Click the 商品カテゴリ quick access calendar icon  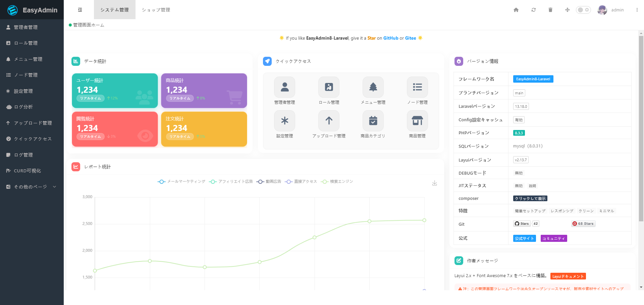pyautogui.click(x=373, y=121)
